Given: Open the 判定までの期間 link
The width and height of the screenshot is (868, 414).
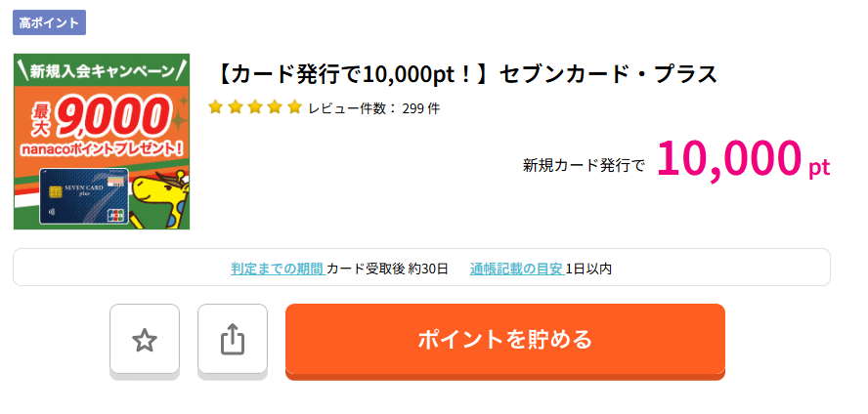Looking at the screenshot, I should pos(277,269).
